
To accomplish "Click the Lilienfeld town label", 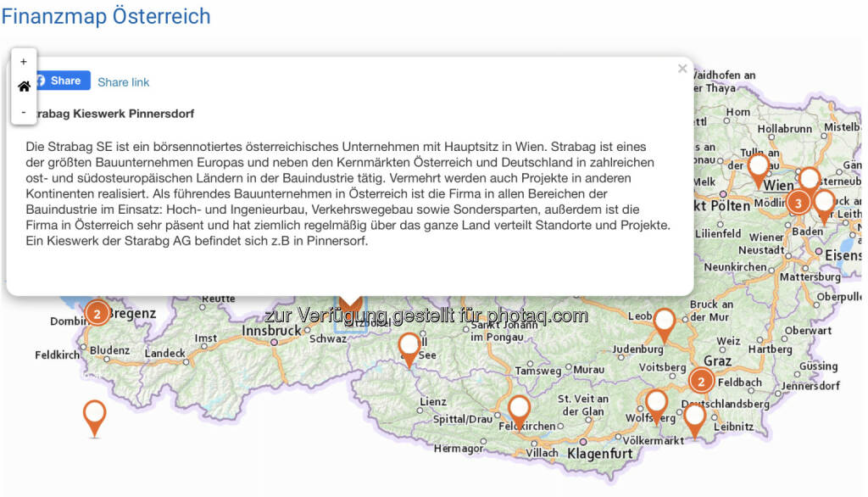I will tap(718, 233).
